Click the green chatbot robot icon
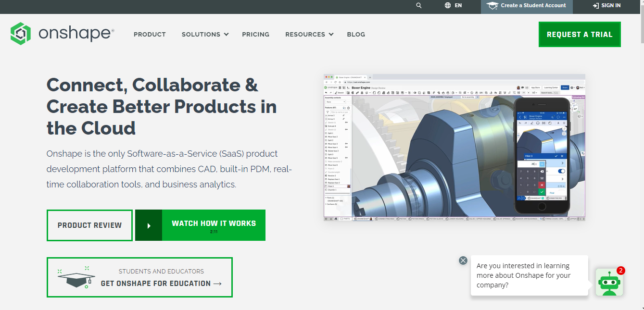Image resolution: width=644 pixels, height=310 pixels. click(609, 283)
